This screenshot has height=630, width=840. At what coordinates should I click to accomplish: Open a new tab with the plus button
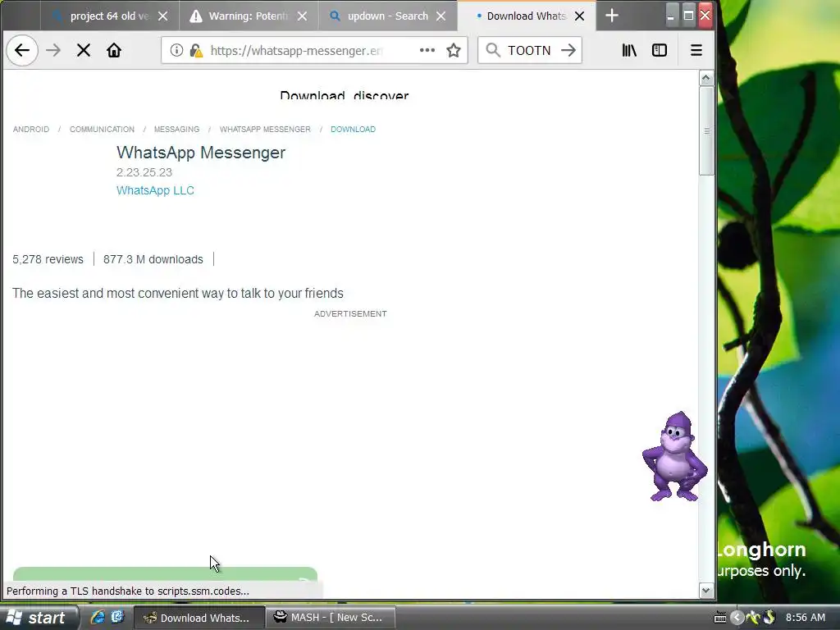pyautogui.click(x=612, y=16)
